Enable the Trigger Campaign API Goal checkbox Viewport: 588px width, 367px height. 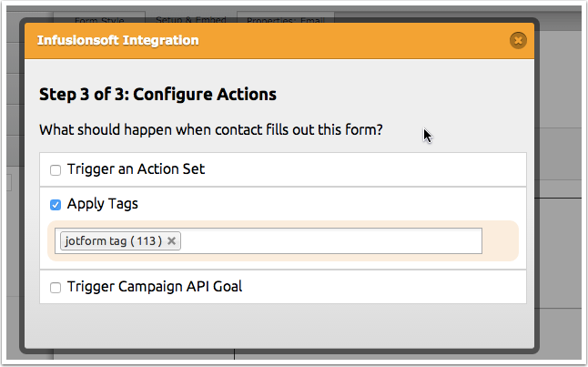pyautogui.click(x=56, y=288)
